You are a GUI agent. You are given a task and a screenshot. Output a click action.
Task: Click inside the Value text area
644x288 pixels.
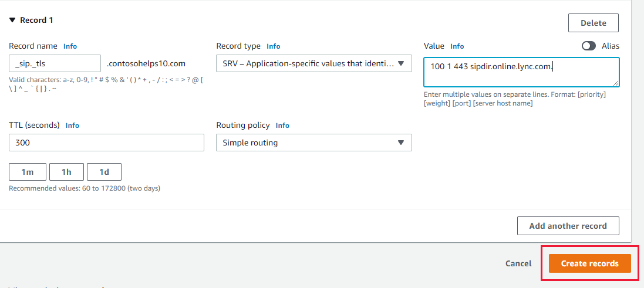(x=521, y=72)
